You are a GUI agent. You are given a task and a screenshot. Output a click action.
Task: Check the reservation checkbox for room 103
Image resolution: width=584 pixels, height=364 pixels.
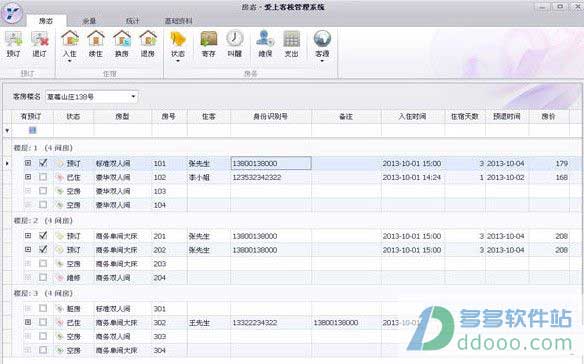tap(43, 191)
